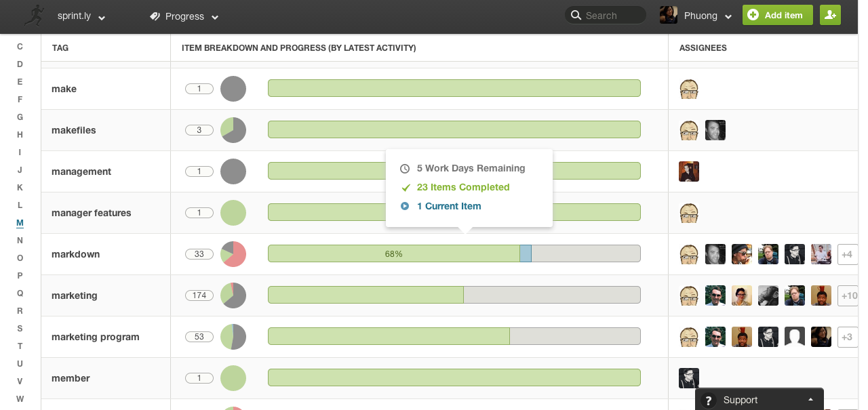The height and width of the screenshot is (410, 868).
Task: Click the Search input field
Action: 610,16
